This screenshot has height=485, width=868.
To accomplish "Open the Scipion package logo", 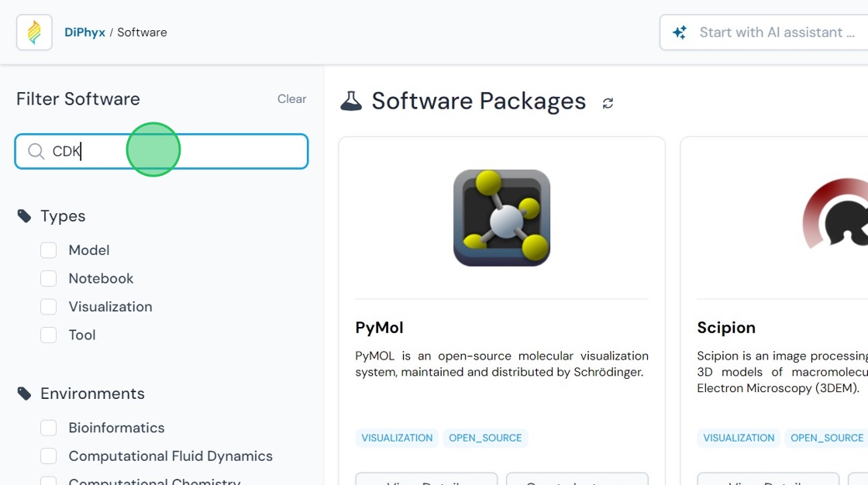I will (x=835, y=213).
